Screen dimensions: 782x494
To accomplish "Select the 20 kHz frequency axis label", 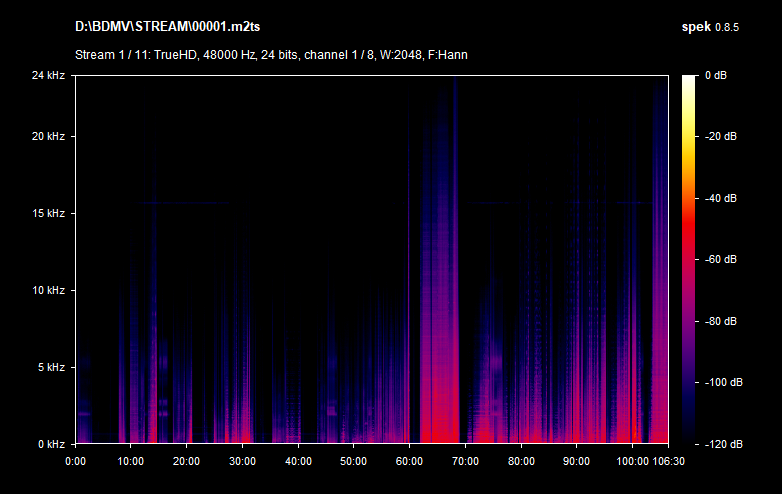I will [47, 137].
